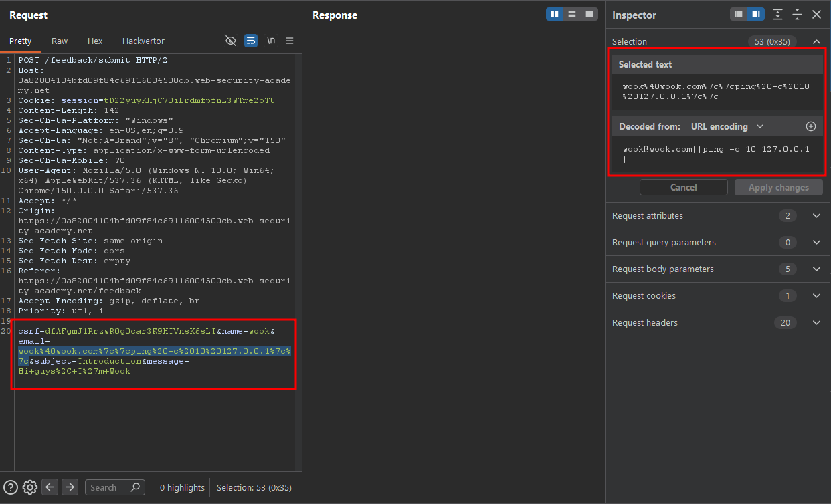831x504 pixels.
Task: Toggle hiding of non-printable characters
Action: [231, 41]
